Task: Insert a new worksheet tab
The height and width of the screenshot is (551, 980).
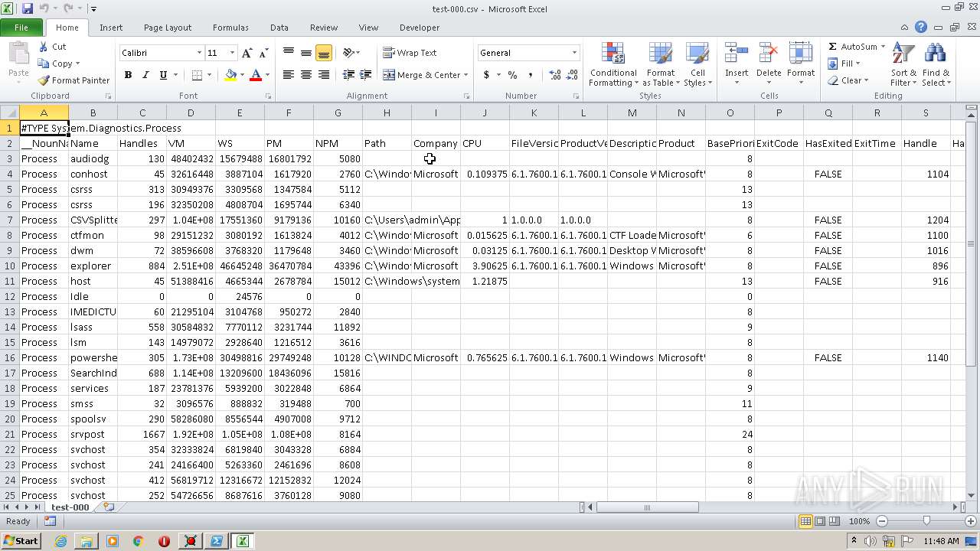Action: pos(109,507)
